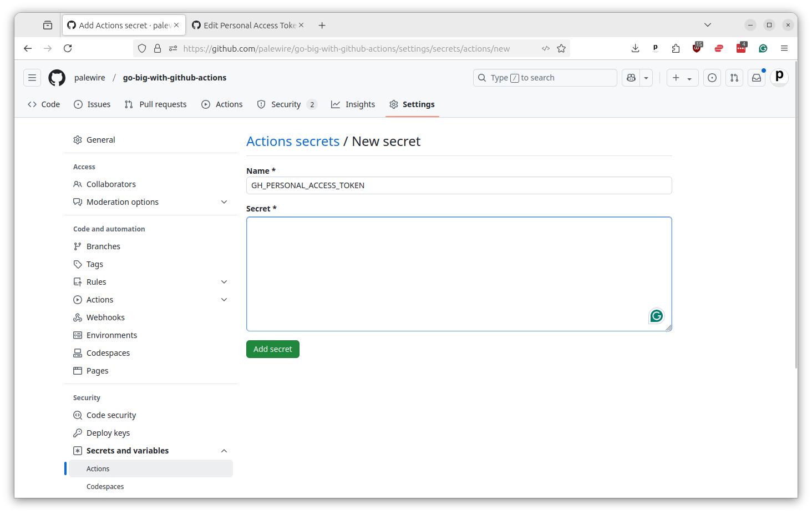Open the GitHub global navigation menu
Image resolution: width=812 pixels, height=514 pixels.
(x=32, y=78)
